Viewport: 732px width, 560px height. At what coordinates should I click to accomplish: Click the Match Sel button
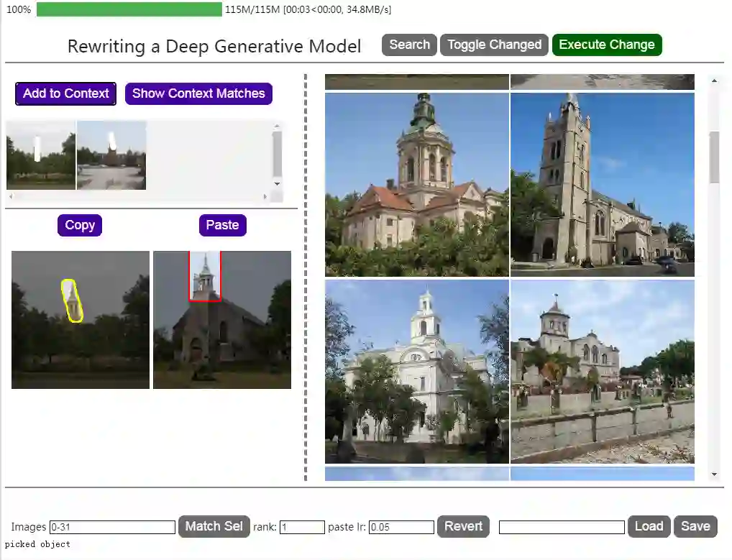214,526
